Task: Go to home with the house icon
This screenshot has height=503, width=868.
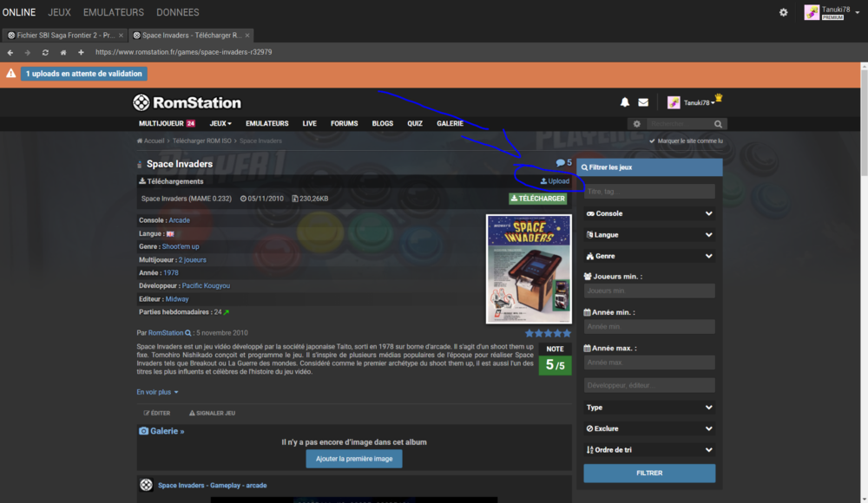Action: tap(63, 53)
